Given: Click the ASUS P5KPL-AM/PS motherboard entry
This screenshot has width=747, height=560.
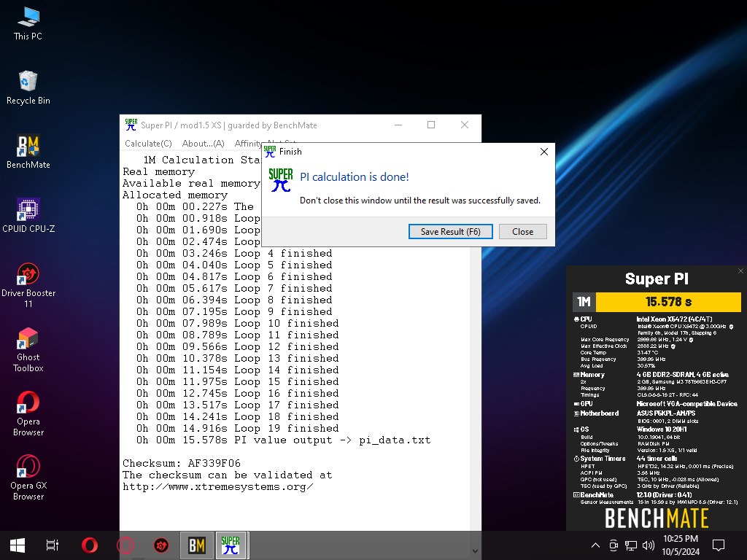Looking at the screenshot, I should [x=665, y=413].
